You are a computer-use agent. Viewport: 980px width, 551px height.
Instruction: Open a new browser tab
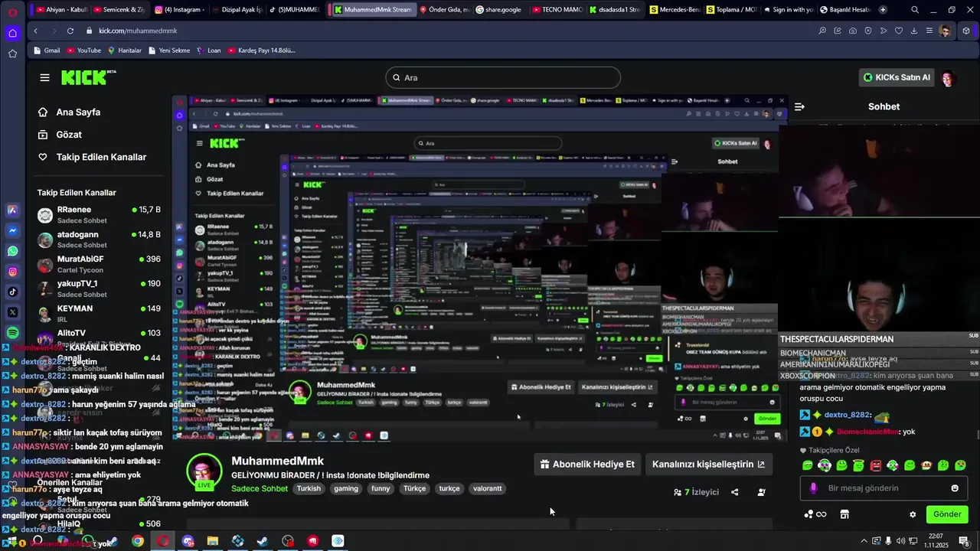[x=883, y=10]
